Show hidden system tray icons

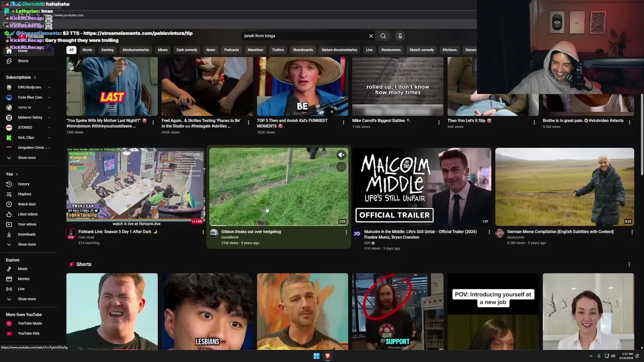[591, 356]
